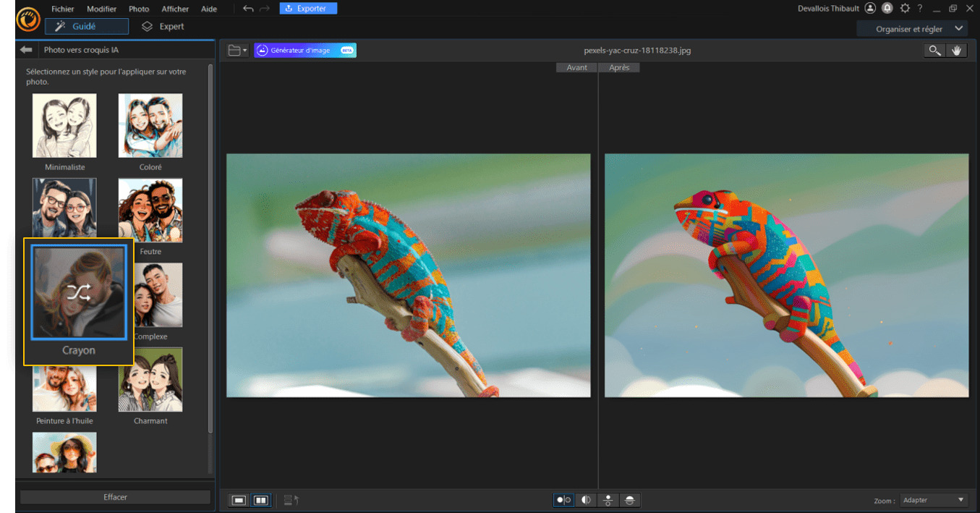Image resolution: width=980 pixels, height=513 pixels.
Task: Select the zoom magnifier tool
Action: click(x=935, y=51)
